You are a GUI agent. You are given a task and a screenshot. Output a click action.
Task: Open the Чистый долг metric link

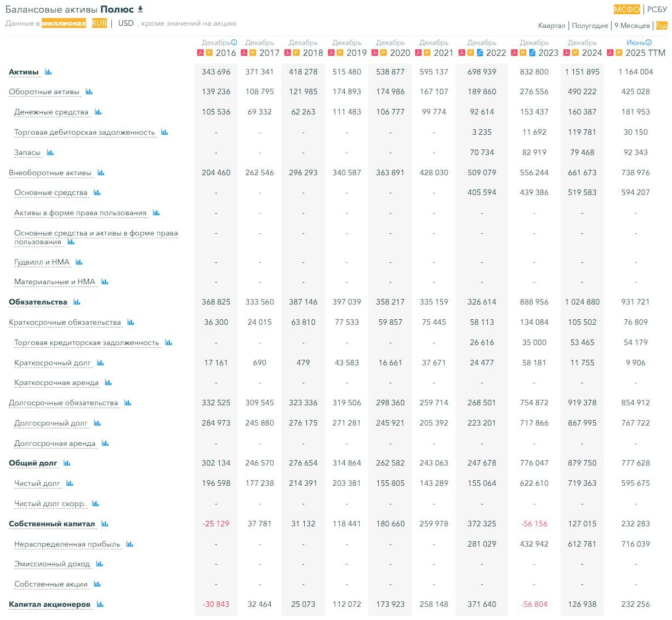pos(37,483)
